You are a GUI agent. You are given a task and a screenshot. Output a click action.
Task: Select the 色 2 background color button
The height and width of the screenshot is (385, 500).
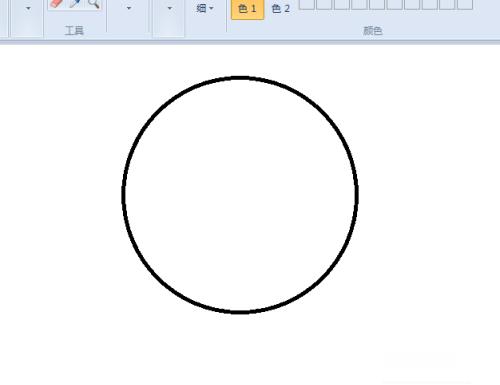(x=281, y=9)
